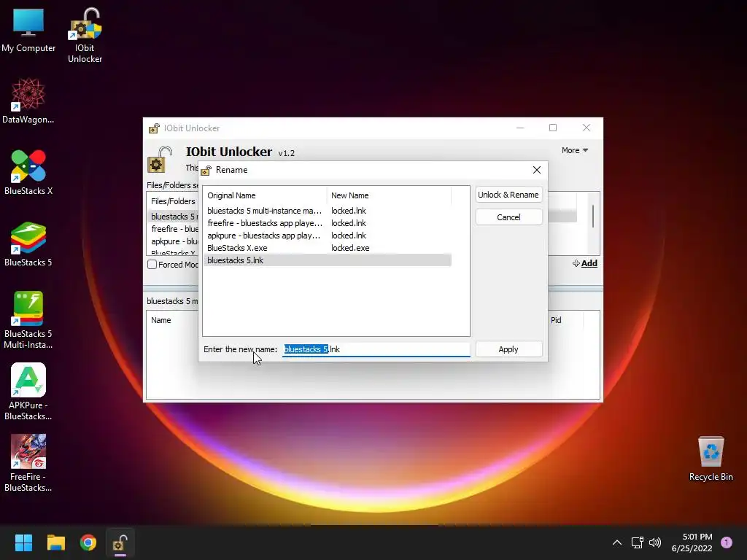Click Cancel in Rename dialog
The height and width of the screenshot is (560, 747).
508,217
